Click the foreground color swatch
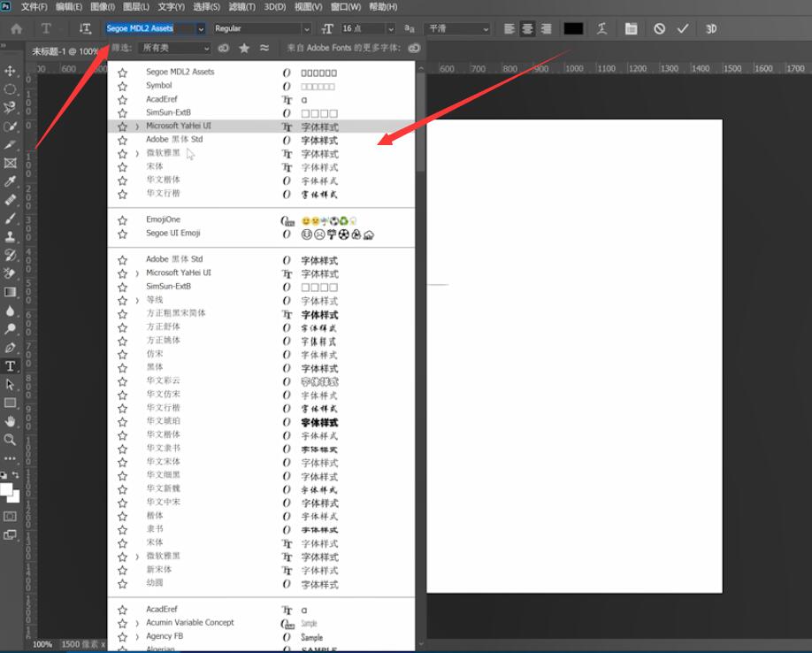 tap(6, 489)
